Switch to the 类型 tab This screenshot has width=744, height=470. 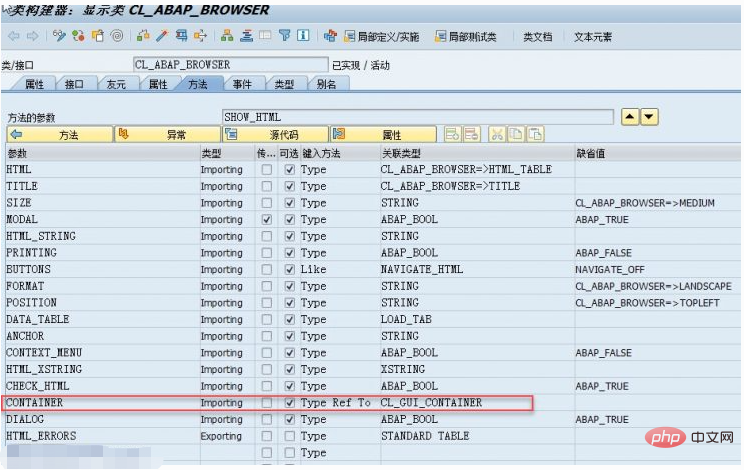pos(284,84)
